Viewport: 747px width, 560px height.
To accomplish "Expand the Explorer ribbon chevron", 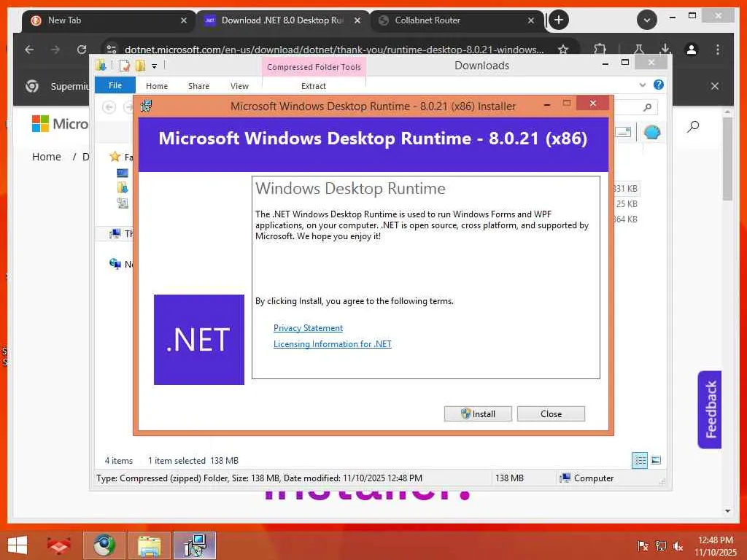I will click(642, 85).
